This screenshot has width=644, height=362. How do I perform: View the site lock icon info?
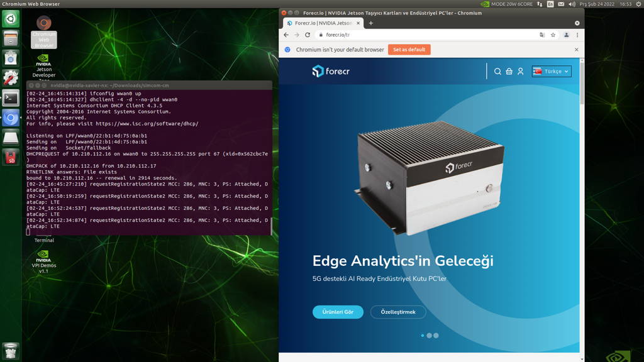pos(321,35)
